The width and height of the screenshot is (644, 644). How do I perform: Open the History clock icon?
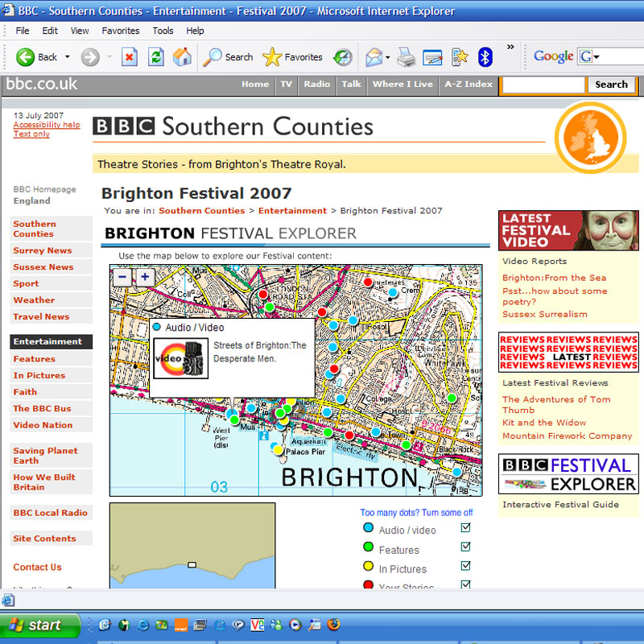[x=343, y=57]
